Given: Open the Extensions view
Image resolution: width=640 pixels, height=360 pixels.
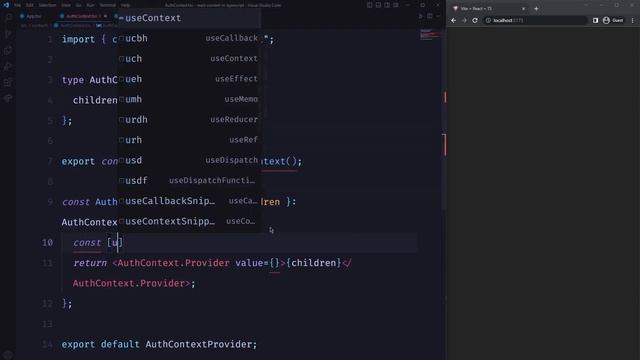Looking at the screenshot, I should point(9,82).
